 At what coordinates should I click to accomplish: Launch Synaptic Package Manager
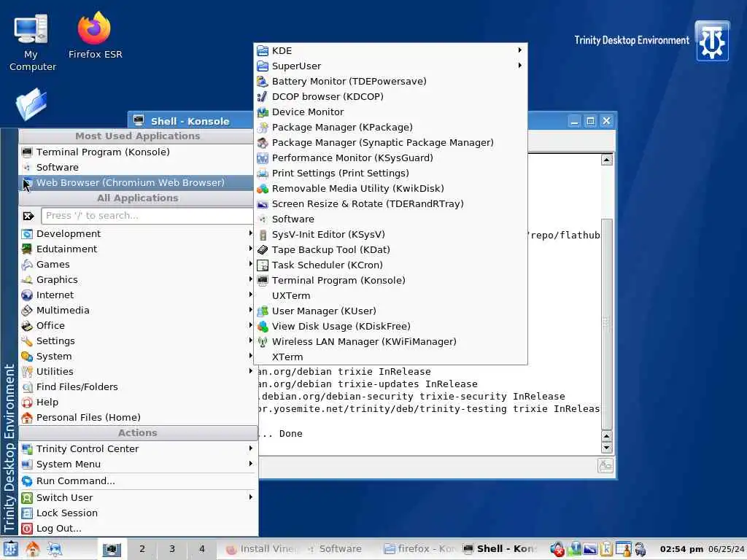pos(390,142)
